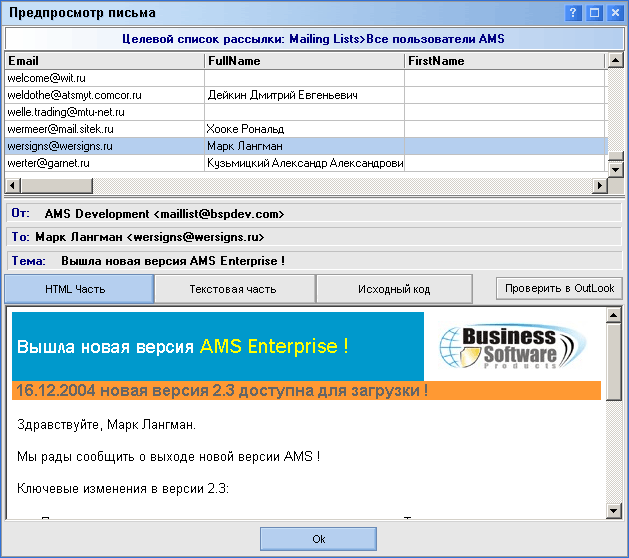Show the Исходный код tab
The height and width of the screenshot is (558, 629).
(394, 289)
